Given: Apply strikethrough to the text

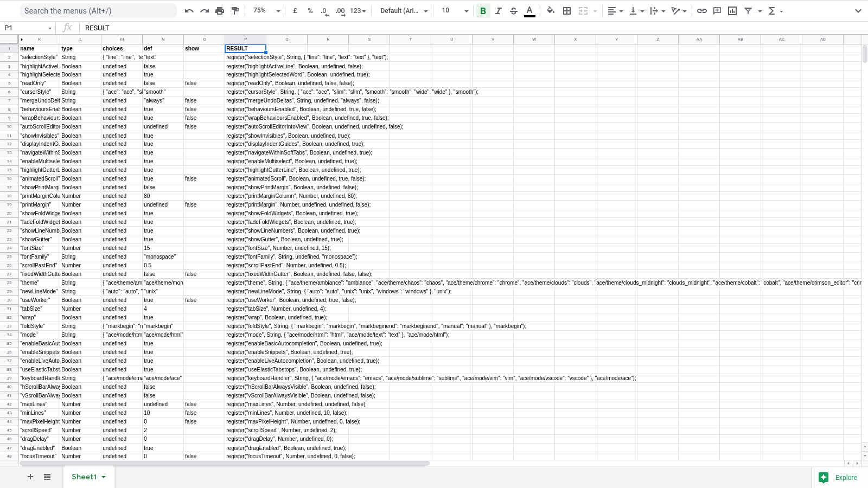Looking at the screenshot, I should 513,10.
